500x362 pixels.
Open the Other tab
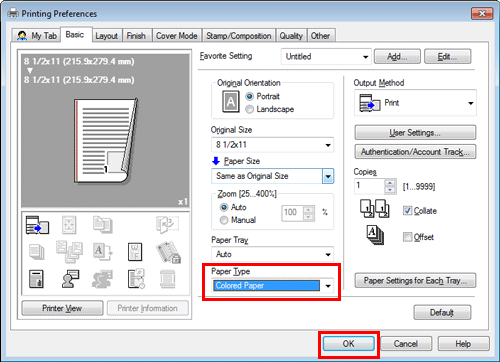[320, 36]
